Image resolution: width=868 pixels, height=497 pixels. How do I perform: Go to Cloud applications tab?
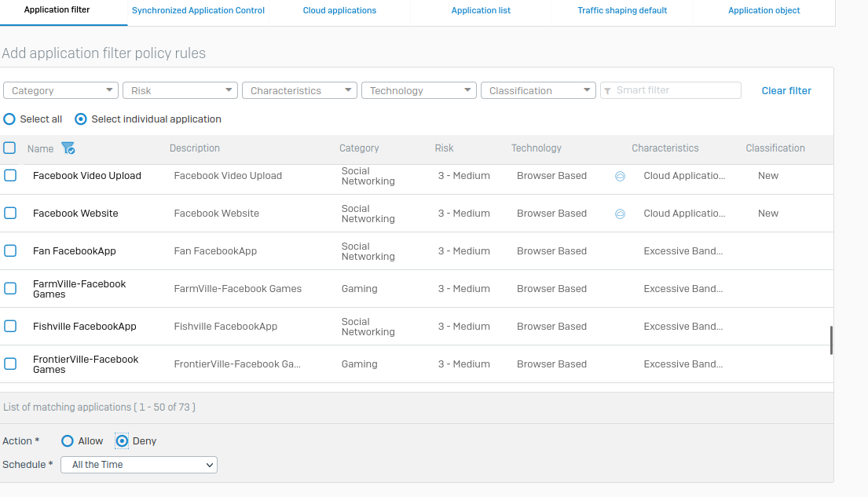click(339, 10)
